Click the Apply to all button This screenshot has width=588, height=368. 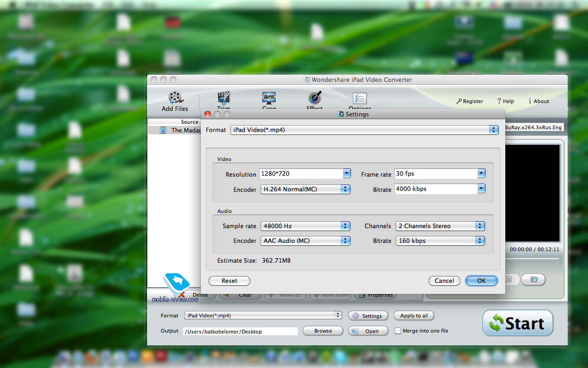click(414, 316)
